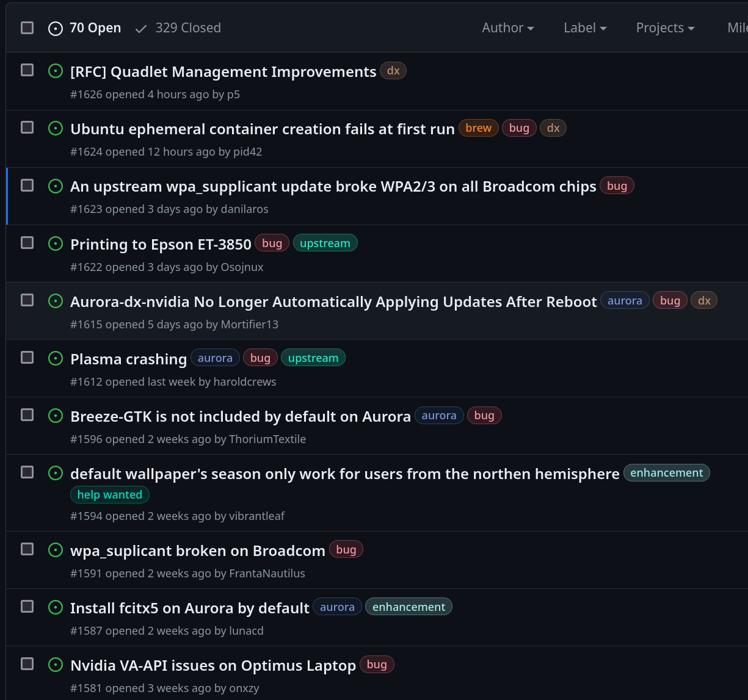Open the Author filter dropdown

(x=507, y=28)
